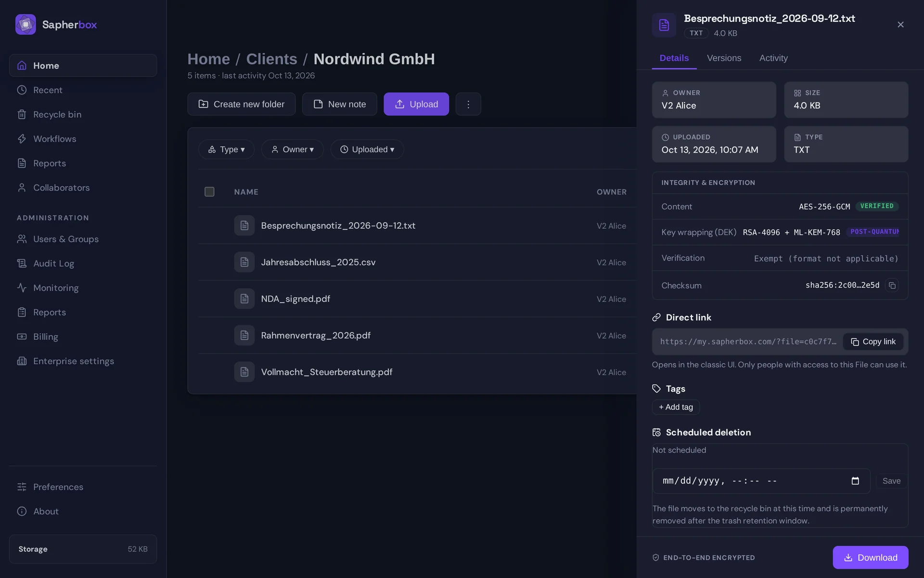Click the scheduled deletion date field
Image resolution: width=924 pixels, height=578 pixels.
[x=761, y=481]
